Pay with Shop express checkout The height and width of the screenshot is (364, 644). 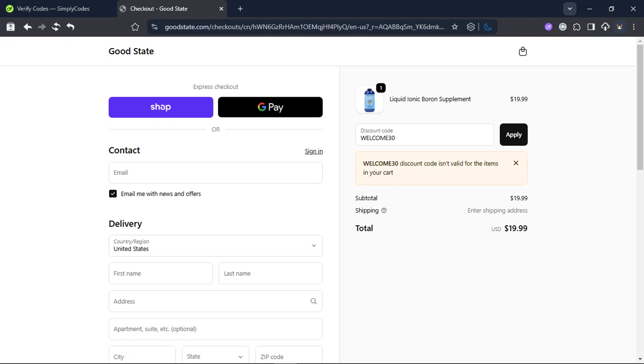161,107
